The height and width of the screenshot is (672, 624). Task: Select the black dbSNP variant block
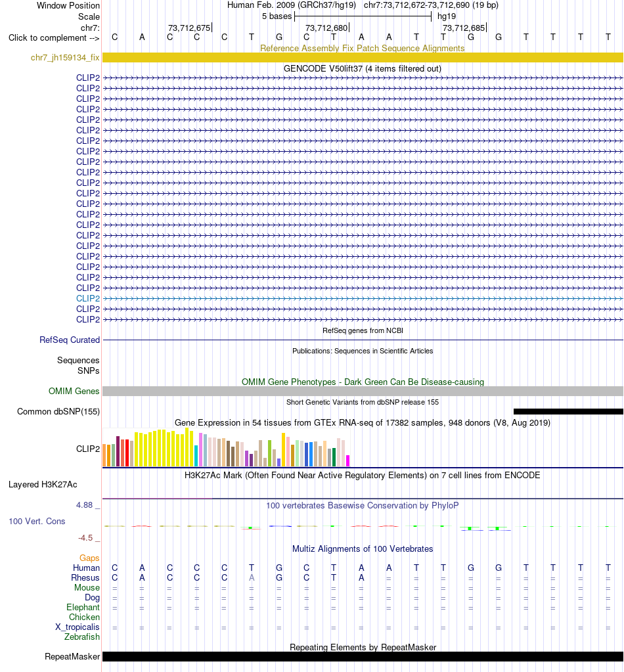[x=568, y=411]
